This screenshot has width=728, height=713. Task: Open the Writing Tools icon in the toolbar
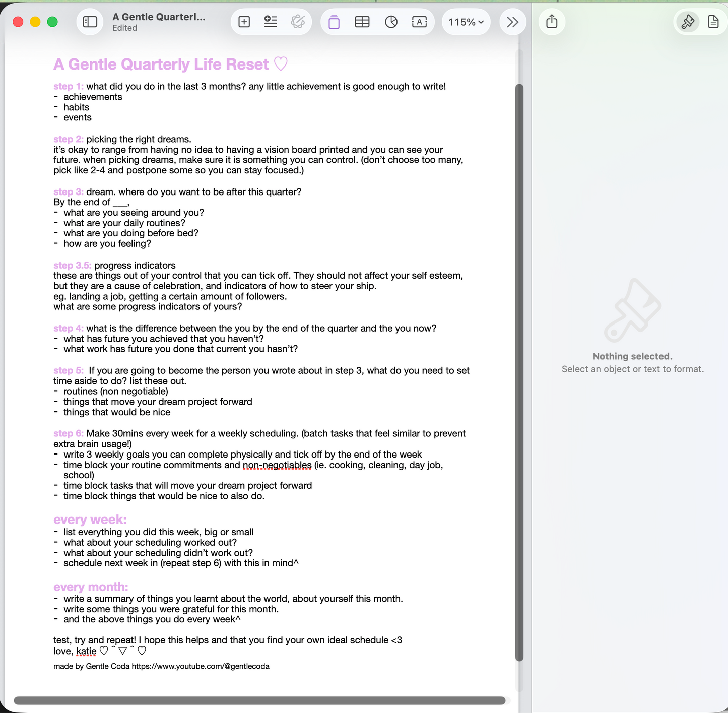pyautogui.click(x=298, y=22)
